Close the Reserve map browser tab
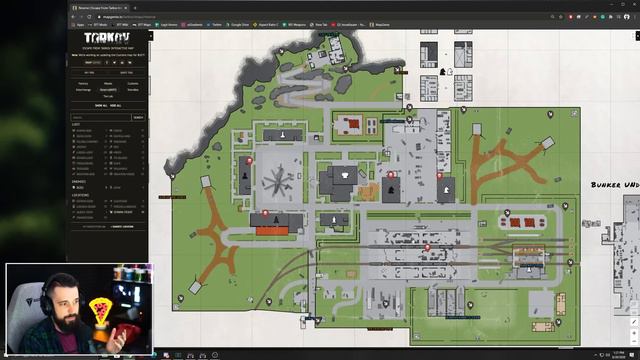 (125, 8)
